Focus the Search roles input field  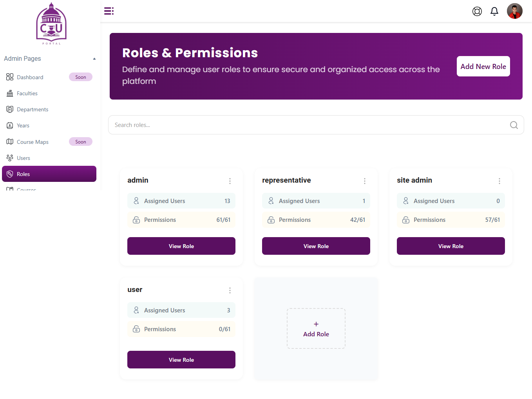pyautogui.click(x=306, y=125)
